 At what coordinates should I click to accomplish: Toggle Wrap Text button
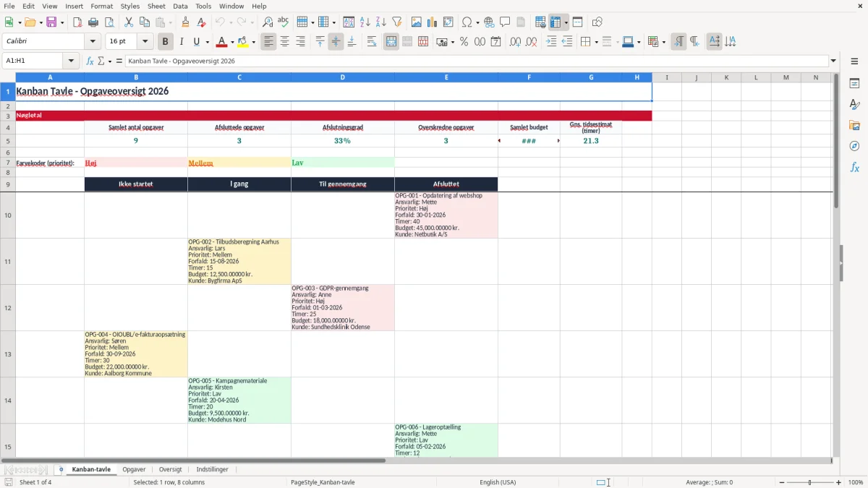tap(372, 42)
